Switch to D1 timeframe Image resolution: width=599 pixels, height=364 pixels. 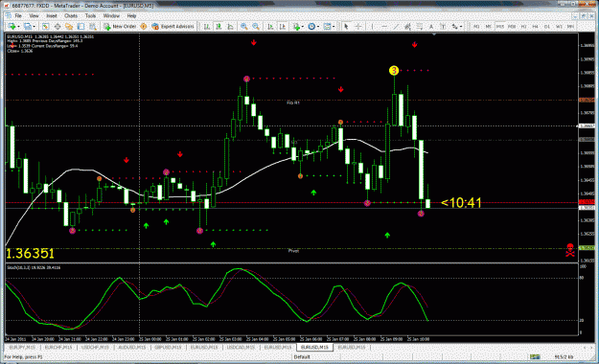click(547, 27)
